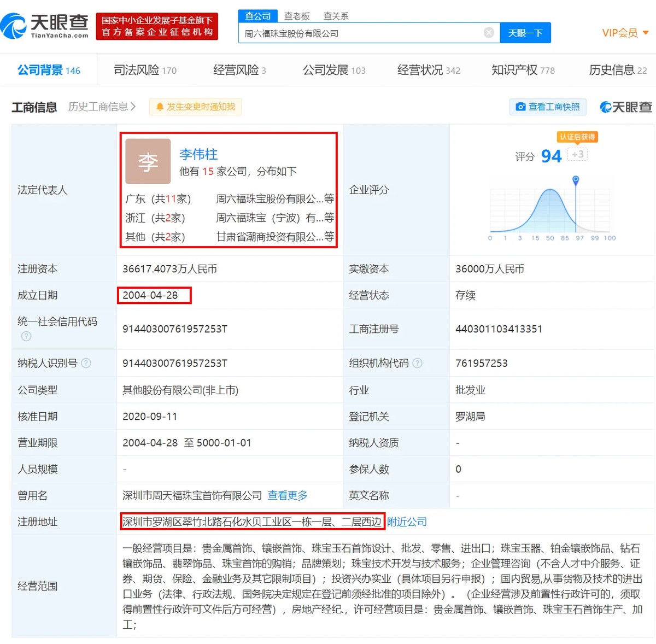Click inside the company search input field
This screenshot has width=656, height=644.
[x=355, y=33]
